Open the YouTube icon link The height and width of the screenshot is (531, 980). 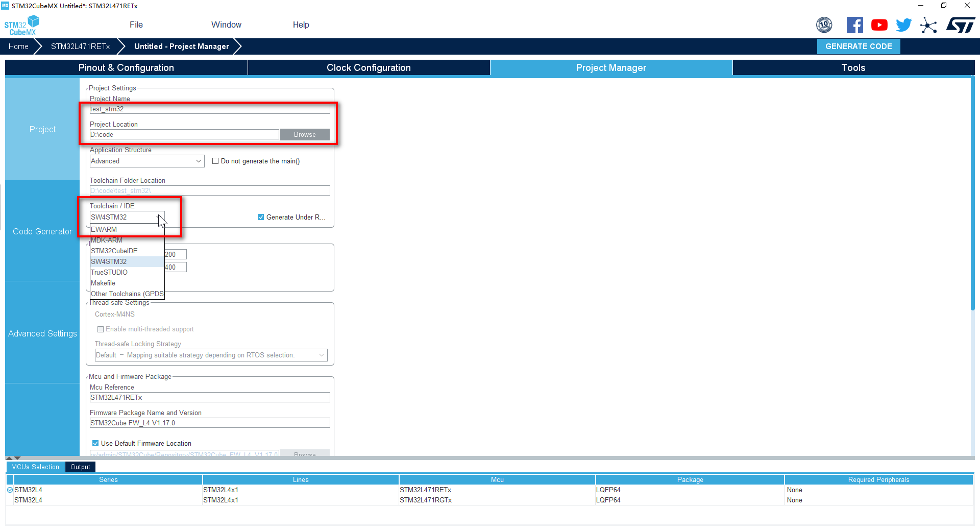coord(879,25)
